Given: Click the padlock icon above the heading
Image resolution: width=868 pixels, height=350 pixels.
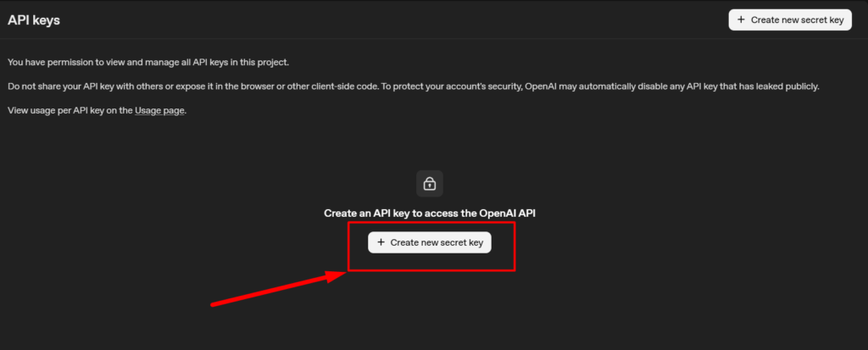Looking at the screenshot, I should [430, 183].
